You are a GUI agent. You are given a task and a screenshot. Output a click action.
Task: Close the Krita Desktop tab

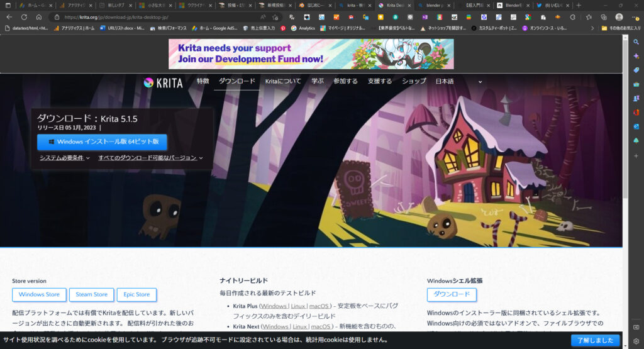click(409, 5)
